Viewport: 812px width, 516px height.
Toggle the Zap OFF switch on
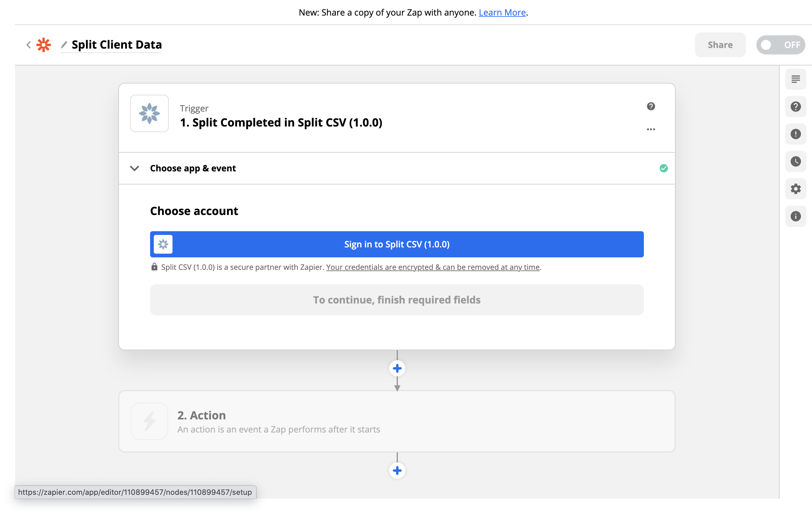[x=780, y=45]
